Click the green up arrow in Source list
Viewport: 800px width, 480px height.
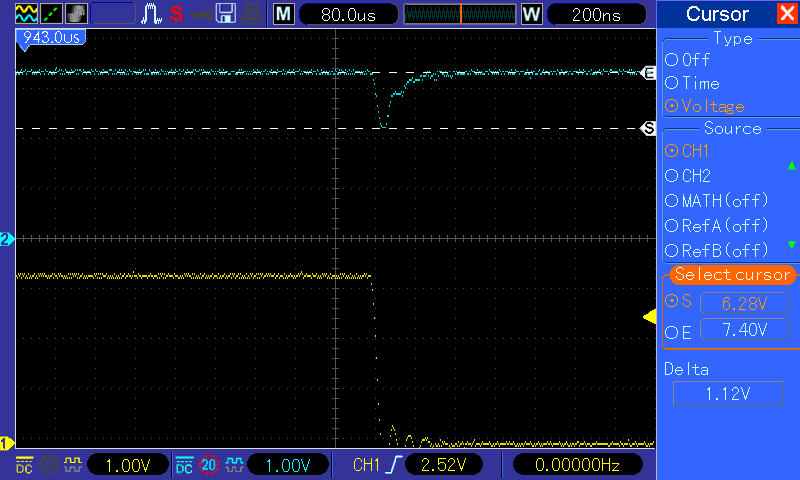[791, 166]
